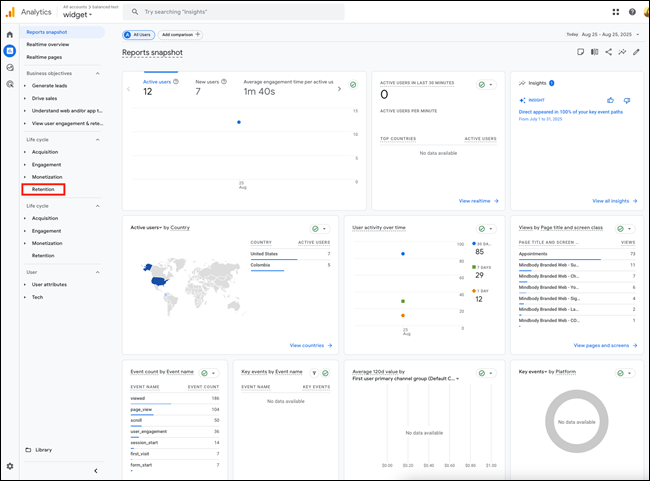Click the world map in Country card
Image resolution: width=650 pixels, height=481 pixels.
192,288
